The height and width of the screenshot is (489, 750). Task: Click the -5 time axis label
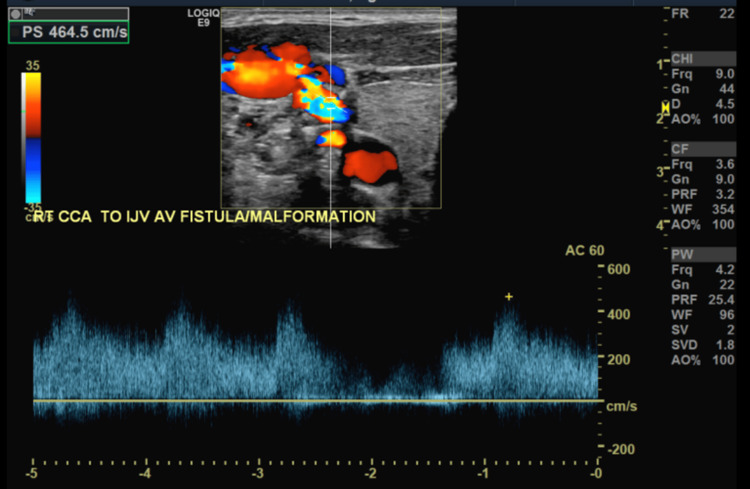(32, 474)
